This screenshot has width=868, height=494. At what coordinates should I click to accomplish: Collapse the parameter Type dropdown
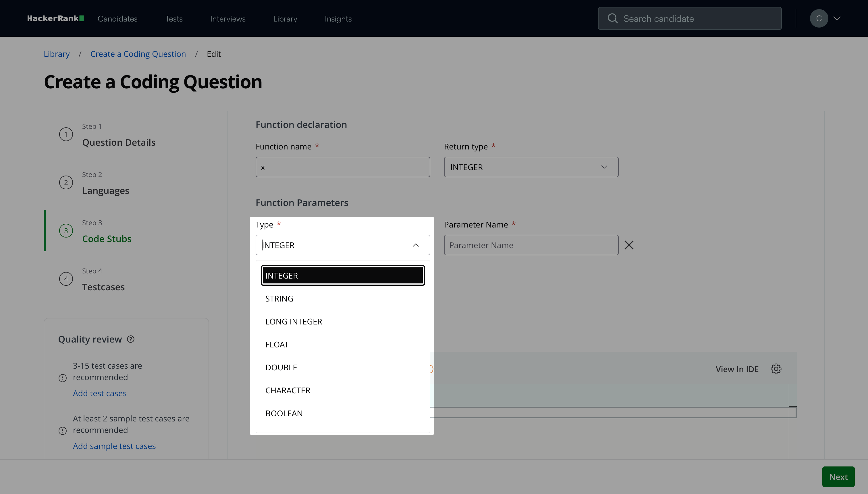tap(416, 245)
